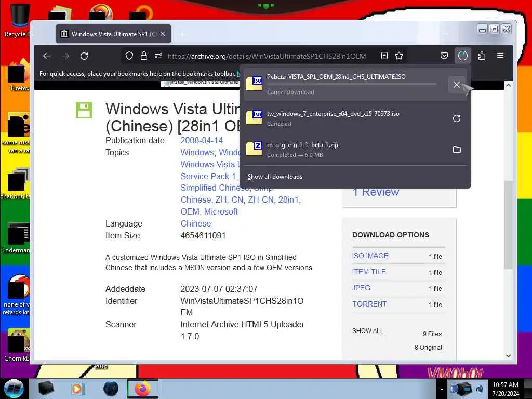Open the 1 Review link
This screenshot has height=399, width=532.
click(x=376, y=192)
